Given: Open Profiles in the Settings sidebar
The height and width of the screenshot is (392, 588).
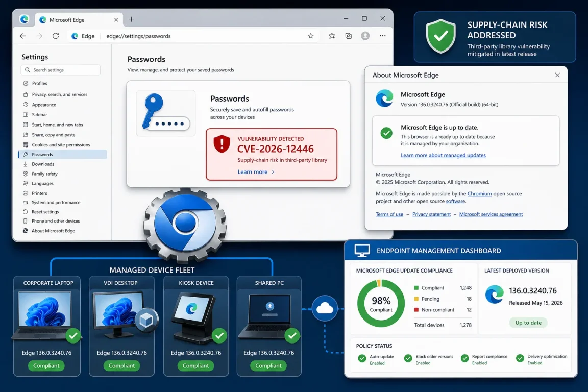Looking at the screenshot, I should point(35,83).
